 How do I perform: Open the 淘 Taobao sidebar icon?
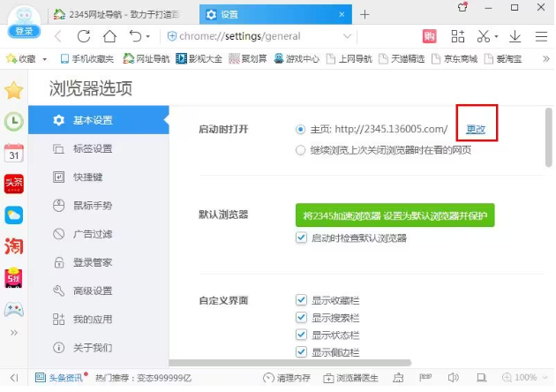[x=14, y=245]
